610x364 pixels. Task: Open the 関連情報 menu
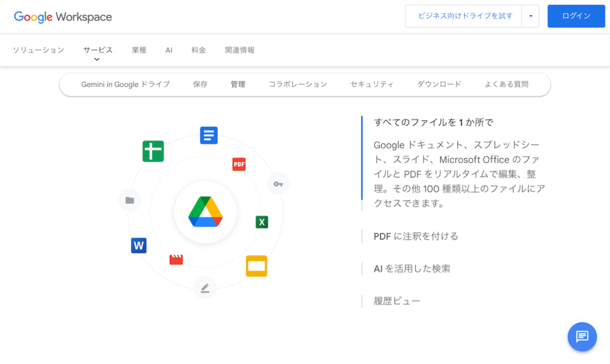(239, 50)
